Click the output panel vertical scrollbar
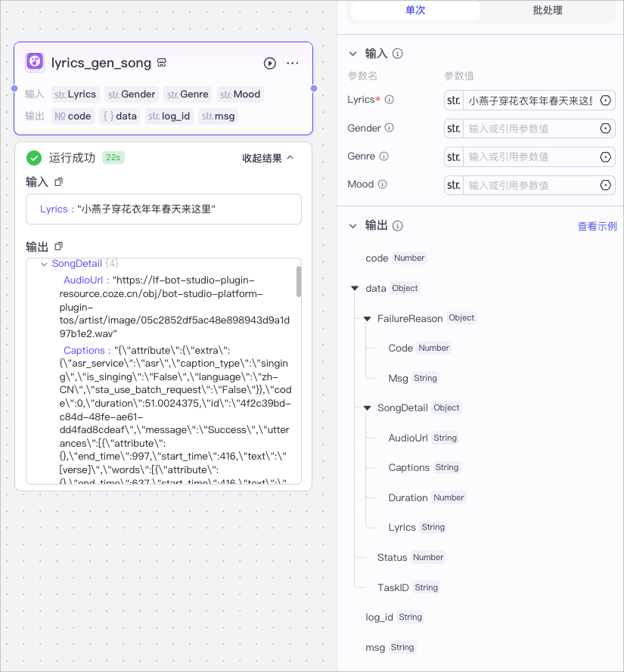This screenshot has width=624, height=672. click(299, 281)
